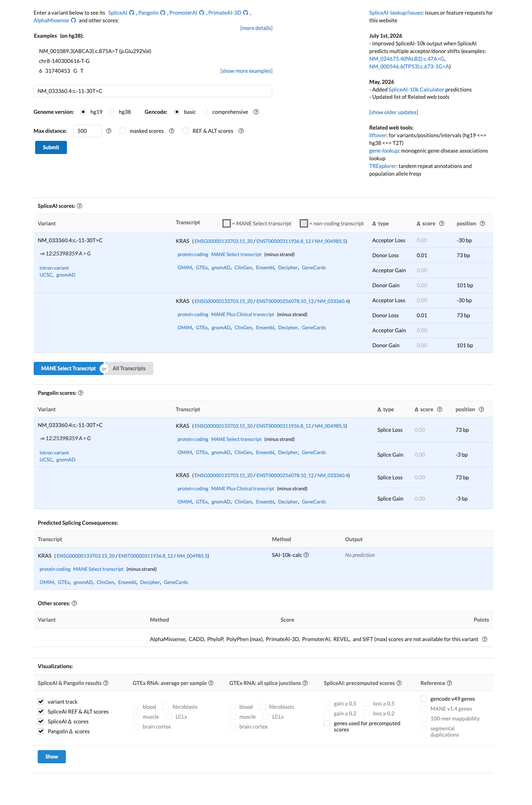Enable REF & ALT scores checkbox near Max distance
Viewport: 532px width, 805px height.
pyautogui.click(x=186, y=131)
